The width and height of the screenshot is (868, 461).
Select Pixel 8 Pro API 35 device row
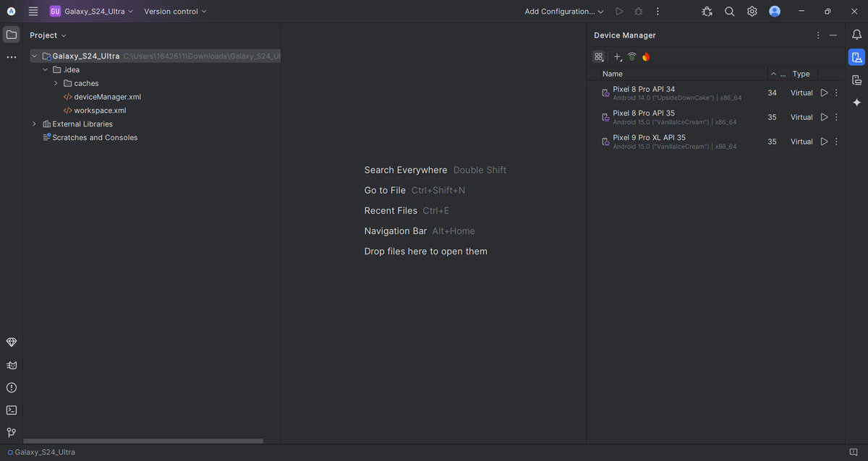(x=716, y=117)
